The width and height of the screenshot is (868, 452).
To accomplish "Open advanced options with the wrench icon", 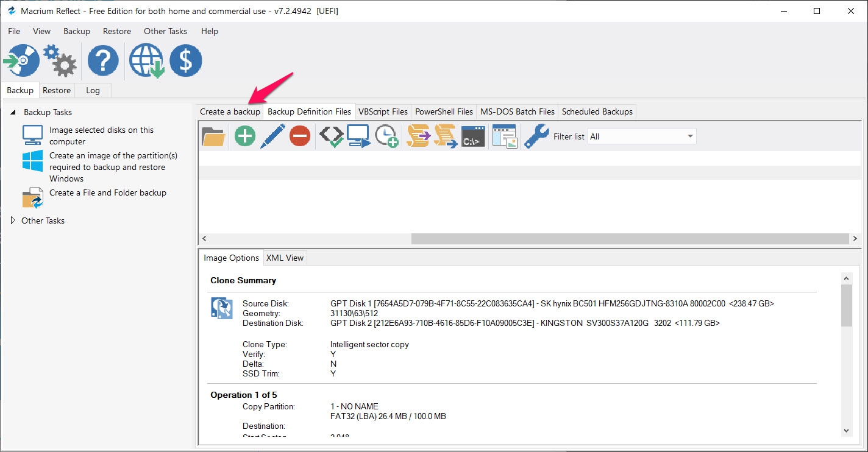I will pyautogui.click(x=536, y=136).
